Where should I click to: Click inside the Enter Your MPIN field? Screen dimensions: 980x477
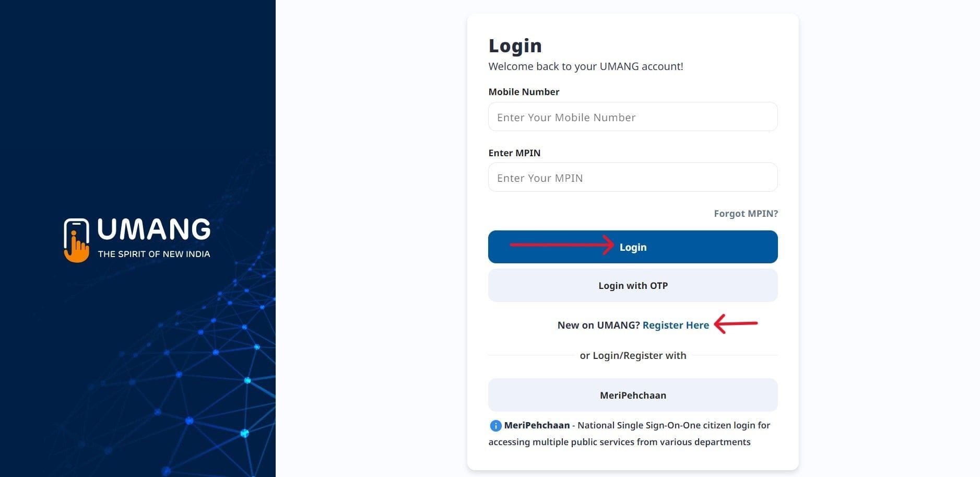point(632,177)
